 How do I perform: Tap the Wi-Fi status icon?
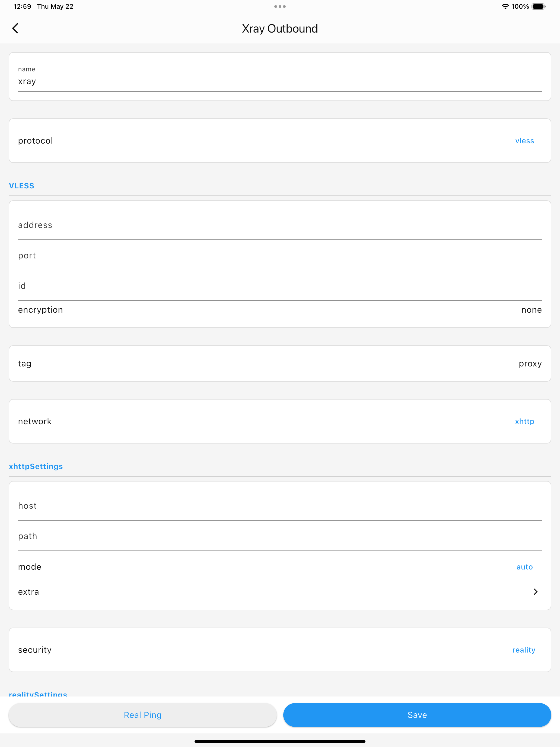(505, 7)
